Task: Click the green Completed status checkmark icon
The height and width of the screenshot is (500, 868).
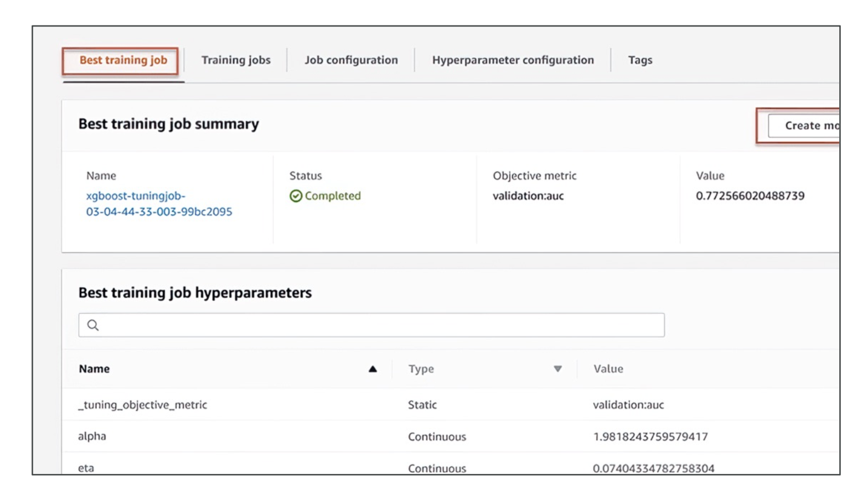Action: point(296,196)
